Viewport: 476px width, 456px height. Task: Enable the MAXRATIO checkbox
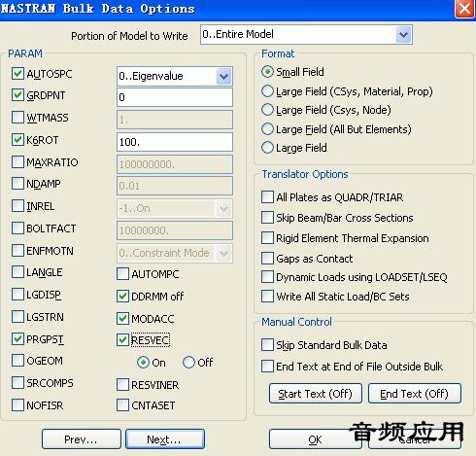click(17, 161)
